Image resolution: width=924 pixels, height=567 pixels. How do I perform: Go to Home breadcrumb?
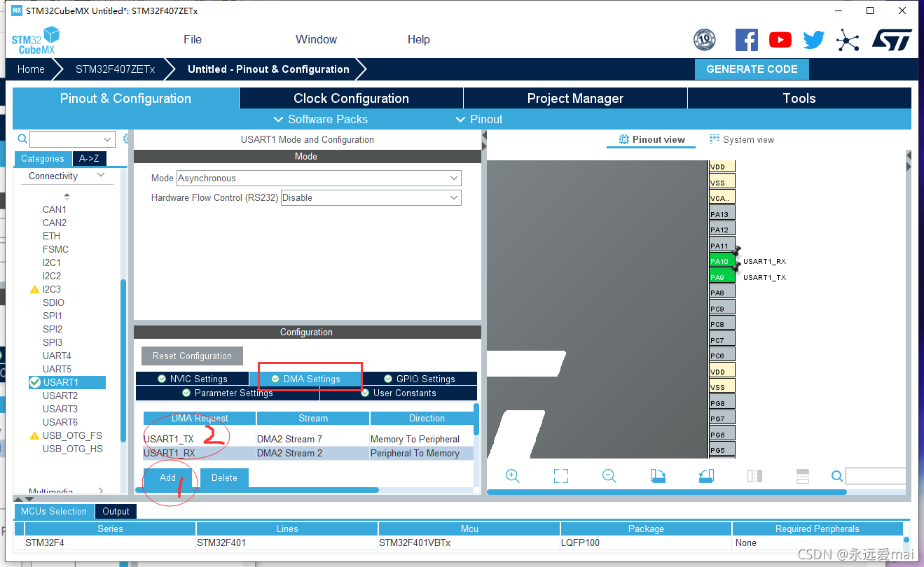(x=31, y=69)
